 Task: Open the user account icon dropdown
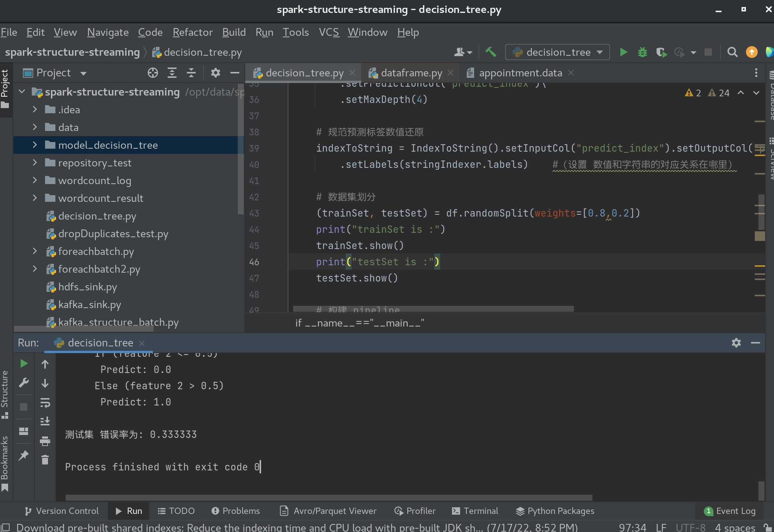coord(463,52)
